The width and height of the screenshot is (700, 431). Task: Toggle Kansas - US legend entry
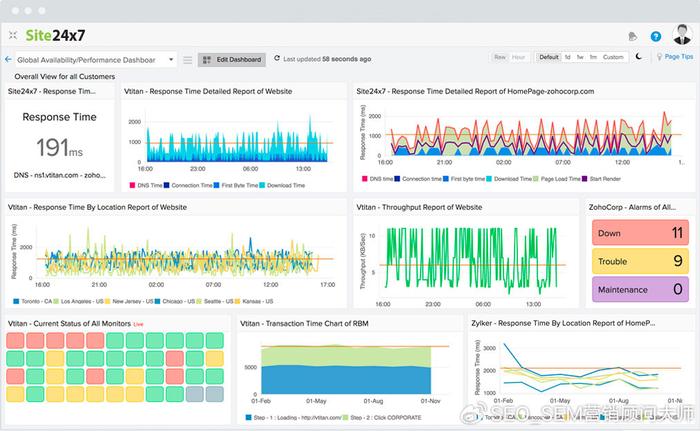pyautogui.click(x=254, y=301)
